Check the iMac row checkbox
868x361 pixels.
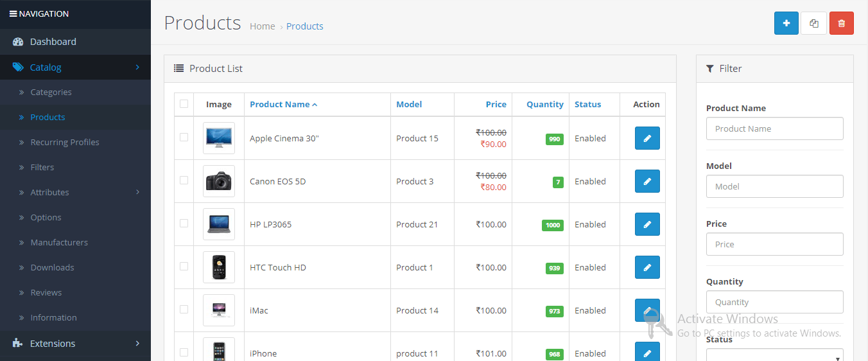(x=184, y=310)
